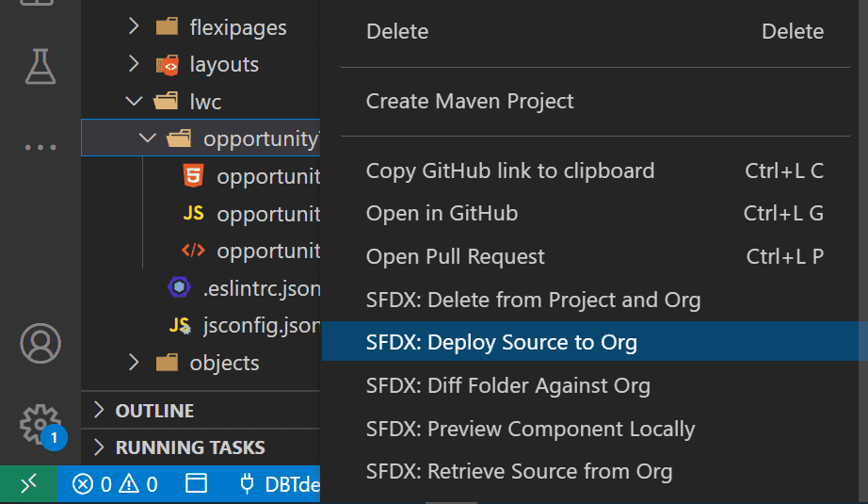
Task: Open the Manage gear icon
Action: click(39, 424)
